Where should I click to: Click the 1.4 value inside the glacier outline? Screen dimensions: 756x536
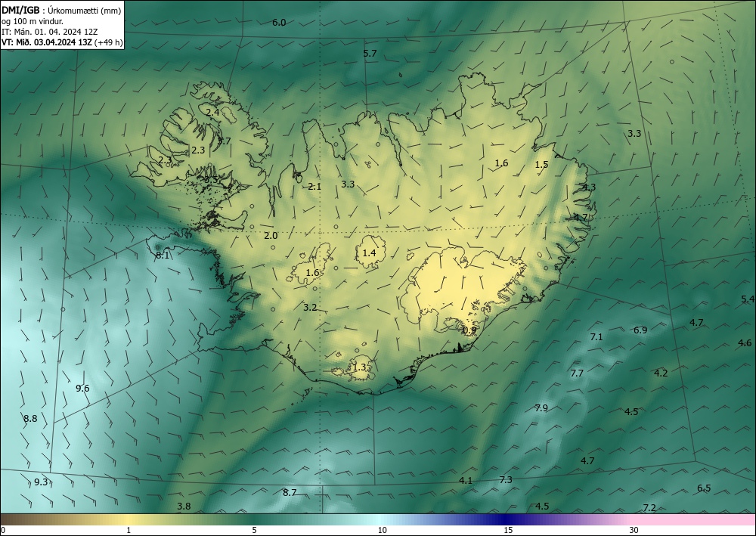369,253
